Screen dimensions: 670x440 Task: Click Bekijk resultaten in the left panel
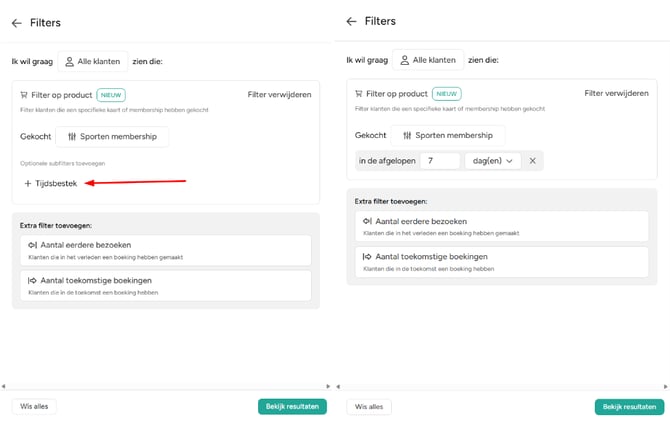[x=291, y=406]
